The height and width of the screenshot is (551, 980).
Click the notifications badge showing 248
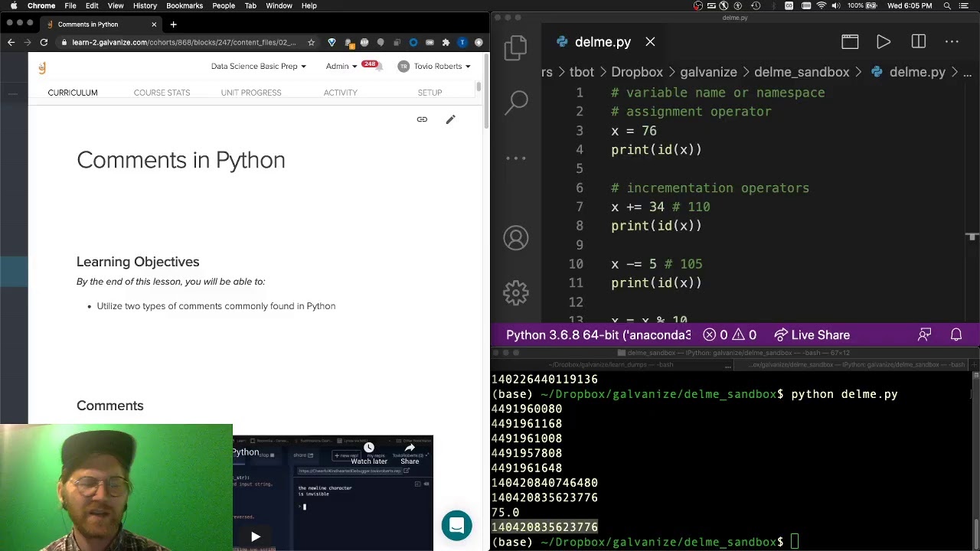click(x=371, y=64)
